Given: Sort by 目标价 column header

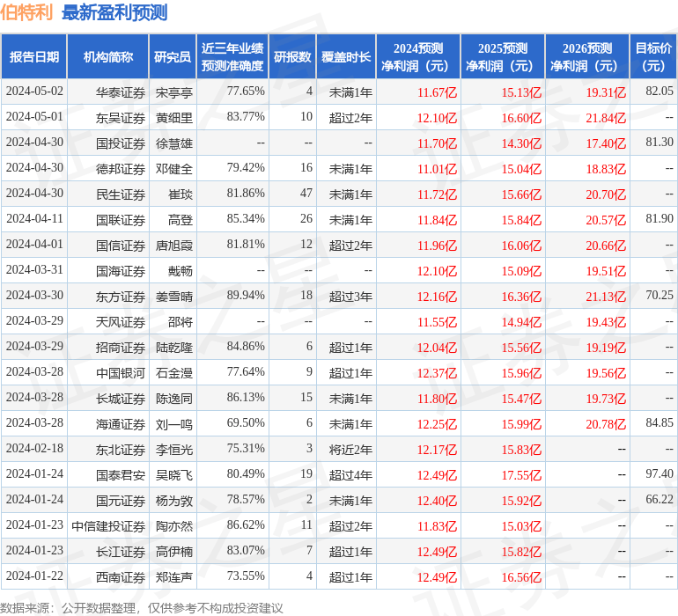Looking at the screenshot, I should tap(653, 57).
